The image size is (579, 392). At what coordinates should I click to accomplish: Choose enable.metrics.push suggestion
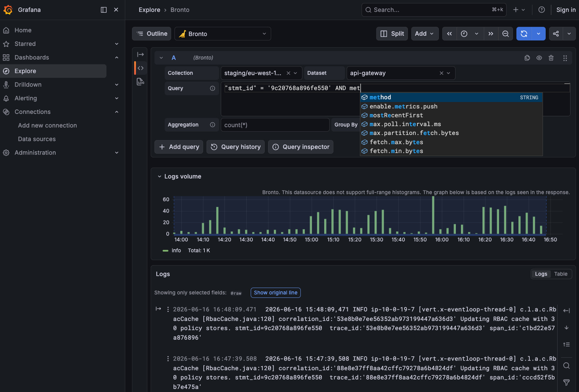click(x=451, y=107)
